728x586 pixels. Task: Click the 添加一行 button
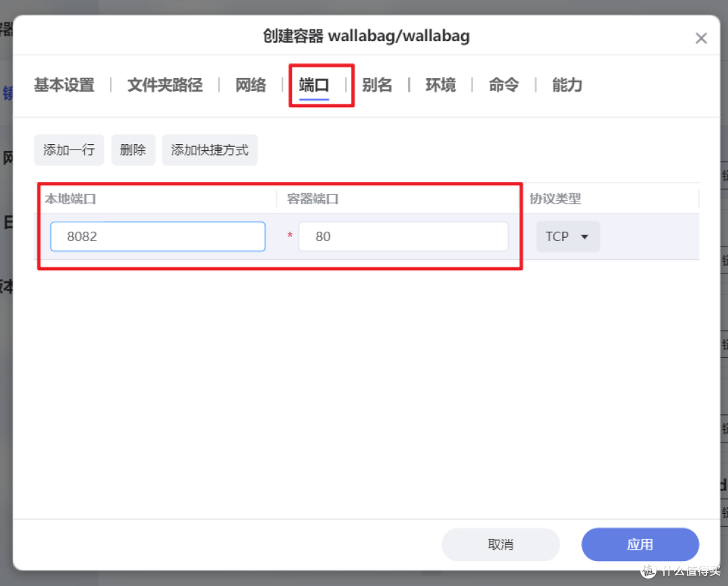[x=69, y=150]
